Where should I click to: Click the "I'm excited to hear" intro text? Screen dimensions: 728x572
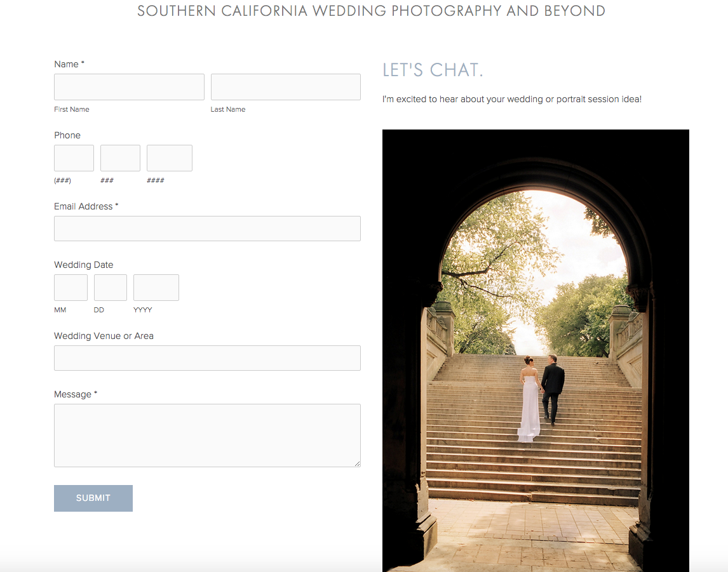point(512,99)
